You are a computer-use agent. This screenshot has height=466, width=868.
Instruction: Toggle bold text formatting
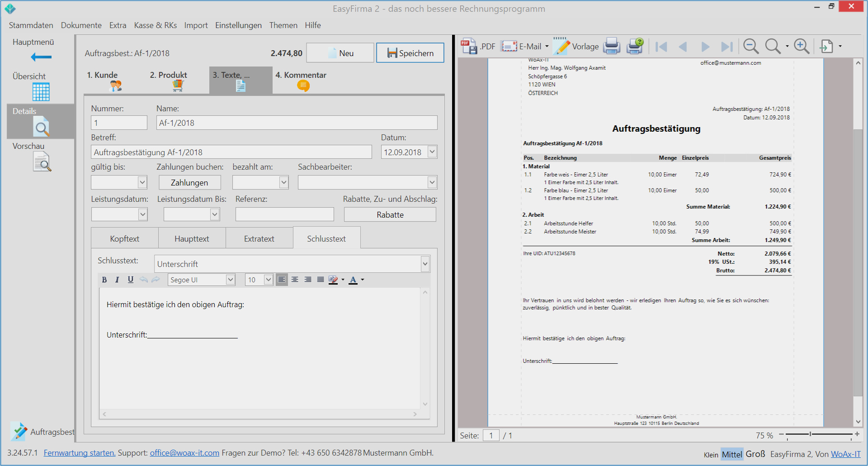click(x=104, y=280)
